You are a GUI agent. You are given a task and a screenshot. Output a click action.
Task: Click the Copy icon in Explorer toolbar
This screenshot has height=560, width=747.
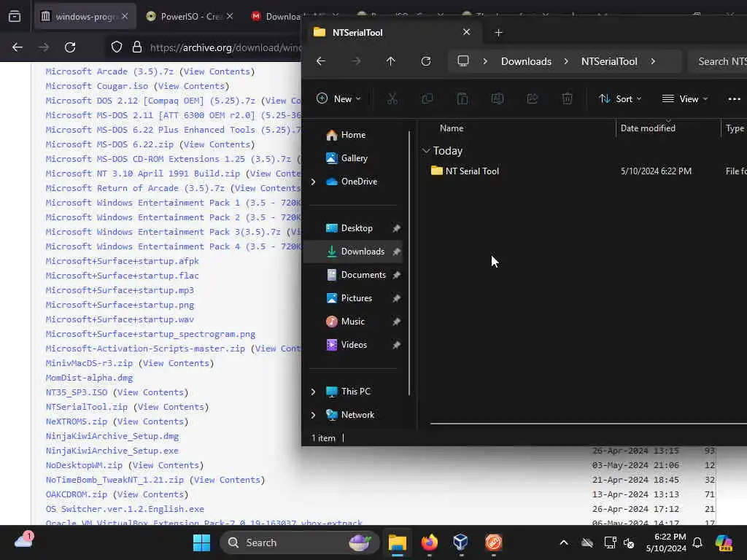427,99
